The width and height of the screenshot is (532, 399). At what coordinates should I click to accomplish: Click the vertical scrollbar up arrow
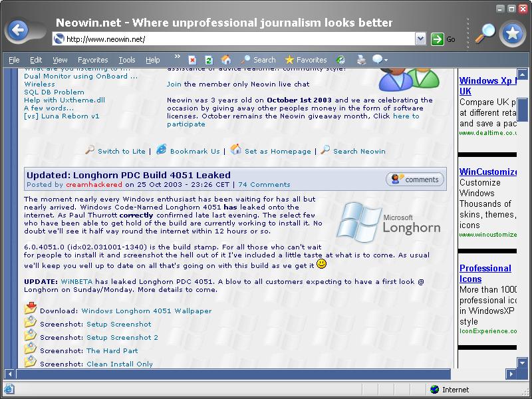point(523,74)
